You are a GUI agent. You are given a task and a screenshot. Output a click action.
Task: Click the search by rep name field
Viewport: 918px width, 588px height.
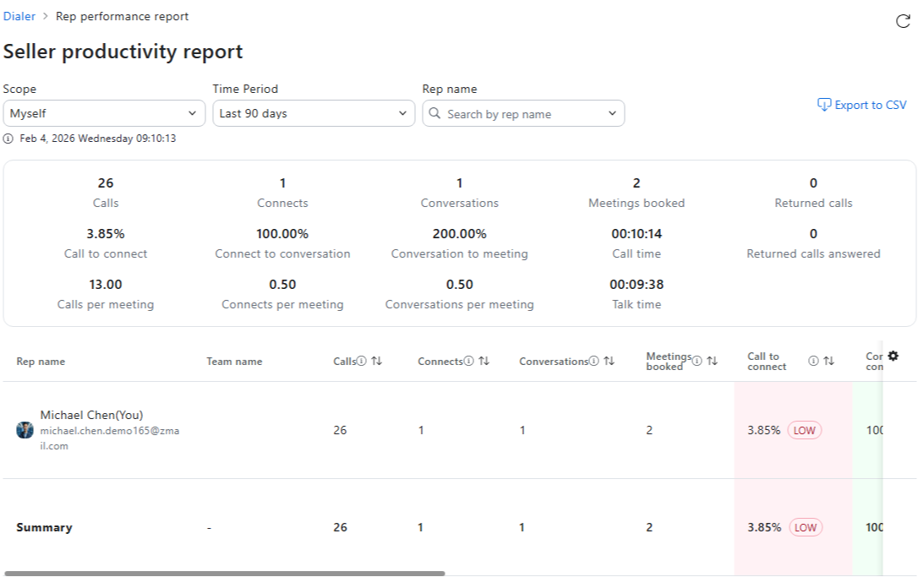pyautogui.click(x=516, y=114)
